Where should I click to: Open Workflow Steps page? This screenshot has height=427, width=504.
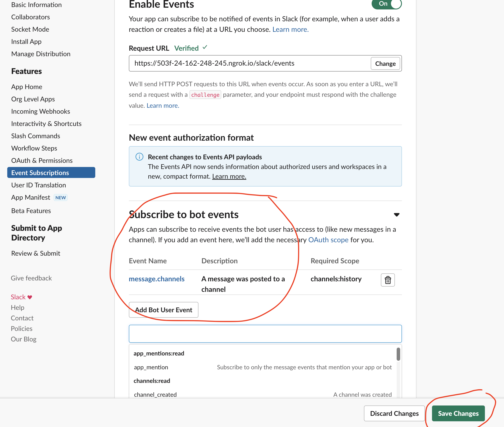34,148
